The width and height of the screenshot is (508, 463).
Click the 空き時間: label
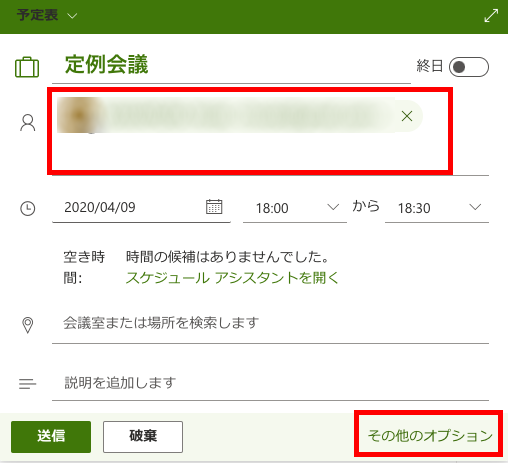pyautogui.click(x=84, y=267)
